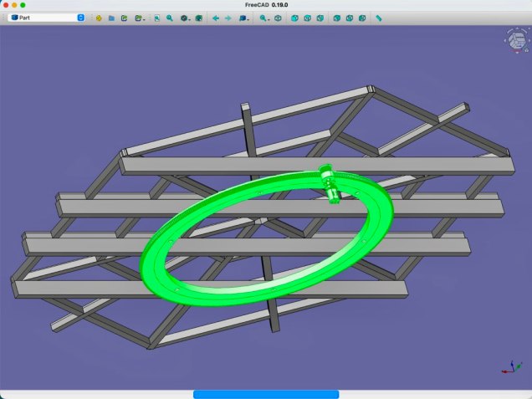Screen dimensions: 532x399
Task: Expand the zoom options dropdown
Action: click(264, 18)
